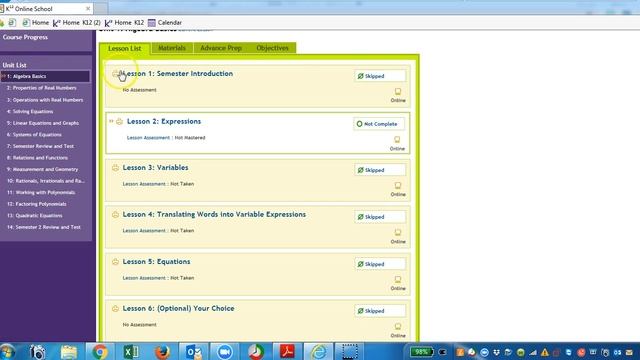Click Lesson 6 Online computer icon
Viewport: 640px width, 360px height.
[x=398, y=327]
